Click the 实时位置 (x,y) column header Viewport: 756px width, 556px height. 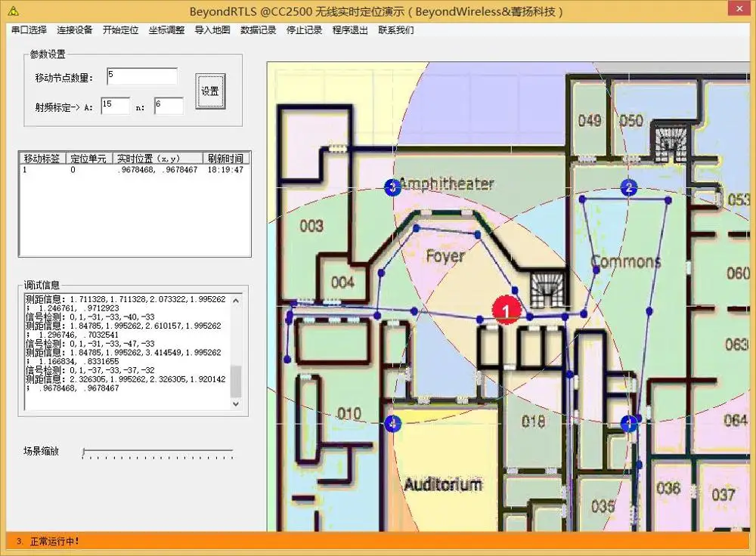[158, 158]
